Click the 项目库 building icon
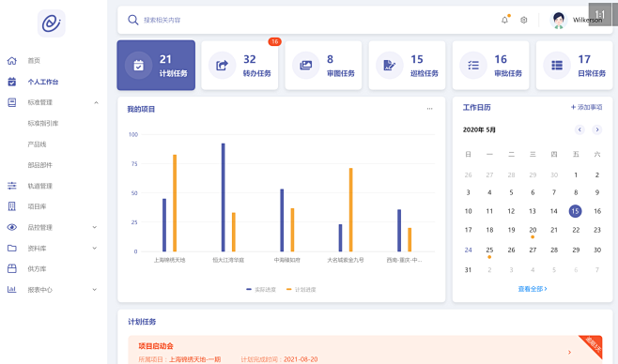Screen dimensions: 618x364 point(12,206)
